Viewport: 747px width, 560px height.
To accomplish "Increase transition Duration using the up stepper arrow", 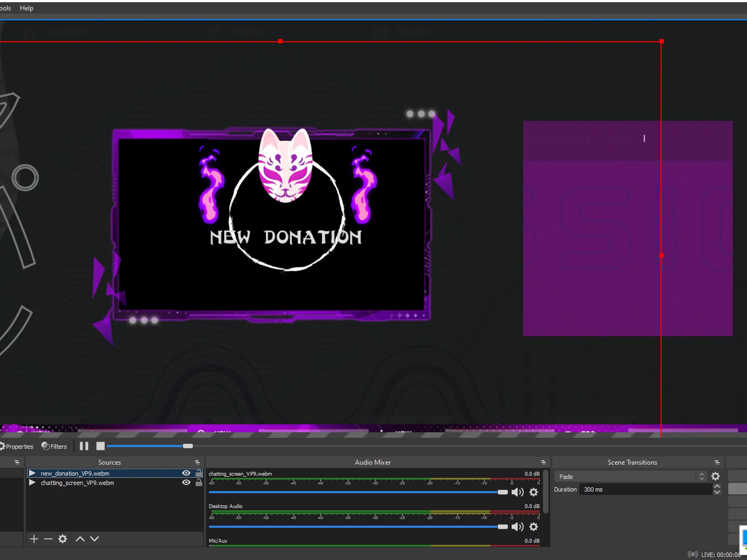I will [716, 486].
